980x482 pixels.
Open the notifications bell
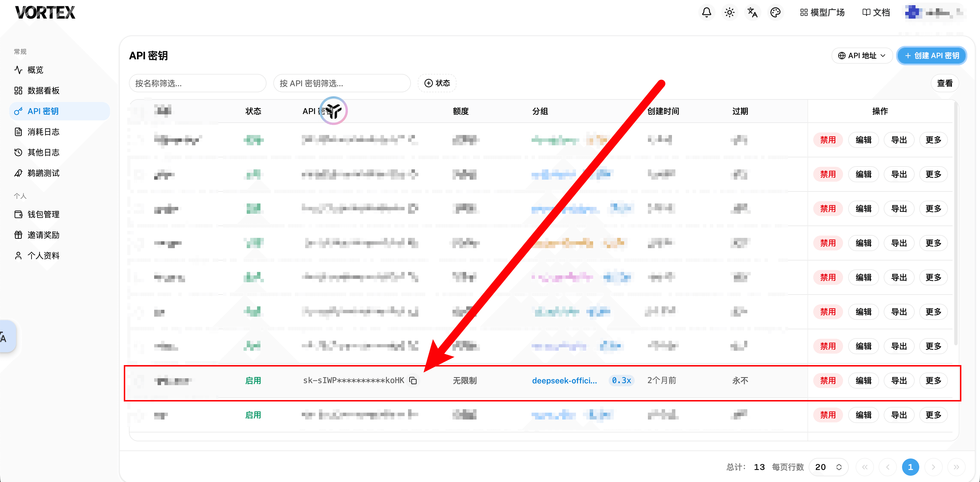tap(706, 13)
